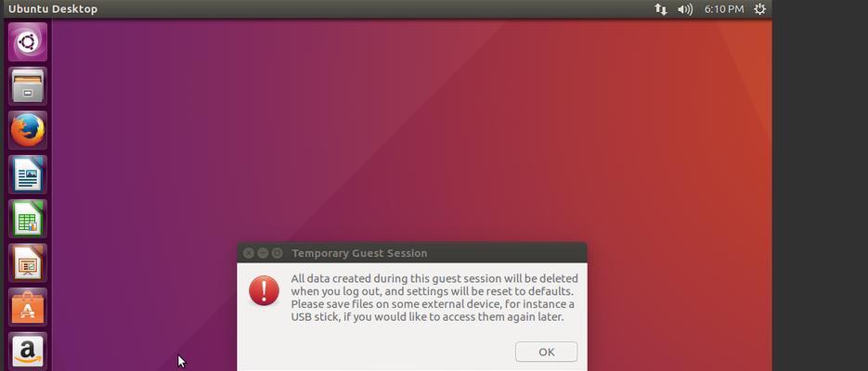This screenshot has width=868, height=371.
Task: Open the Ubuntu Dash search launcher
Action: (x=28, y=42)
